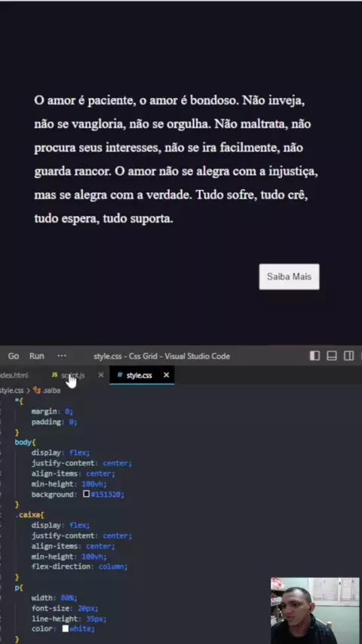Expand the .saiba breadcrumb dropdown
Image resolution: width=362 pixels, height=644 pixels.
point(47,390)
